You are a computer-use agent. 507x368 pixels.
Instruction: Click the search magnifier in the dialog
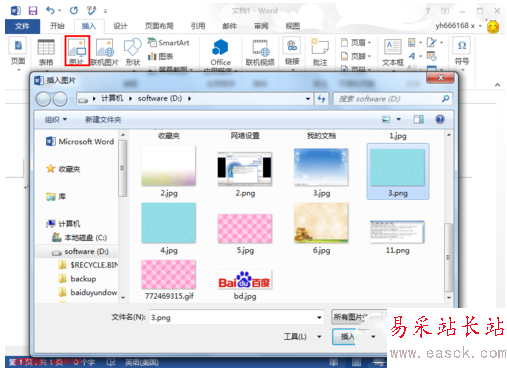point(445,99)
